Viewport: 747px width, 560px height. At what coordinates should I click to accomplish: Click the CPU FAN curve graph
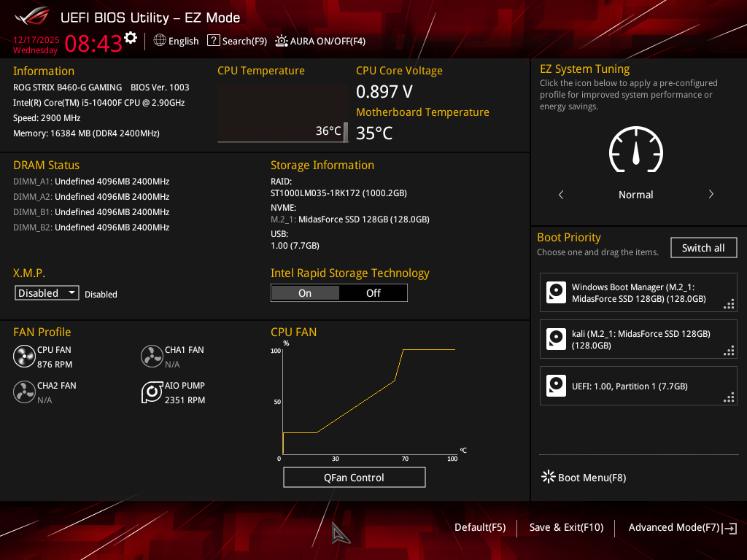(x=368, y=401)
